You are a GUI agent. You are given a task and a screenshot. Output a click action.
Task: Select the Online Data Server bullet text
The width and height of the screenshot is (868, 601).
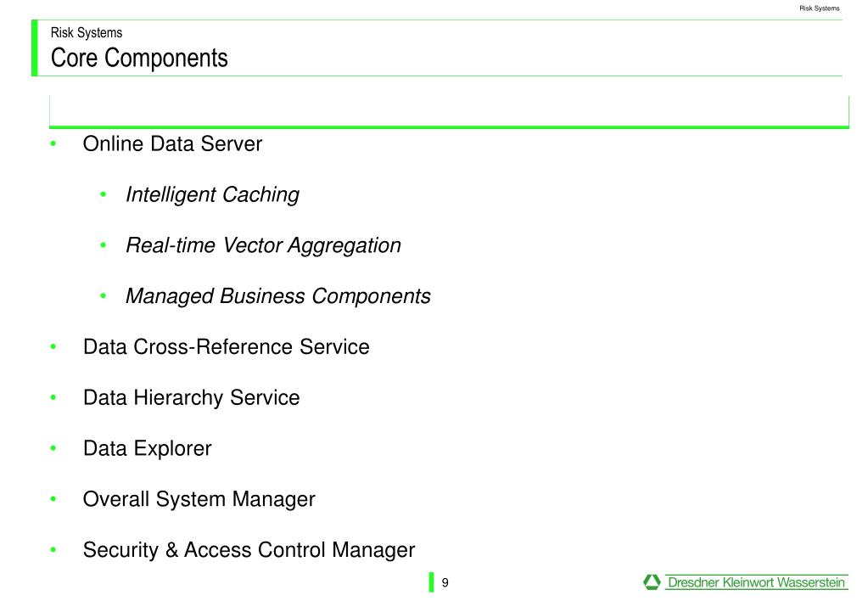coord(172,144)
